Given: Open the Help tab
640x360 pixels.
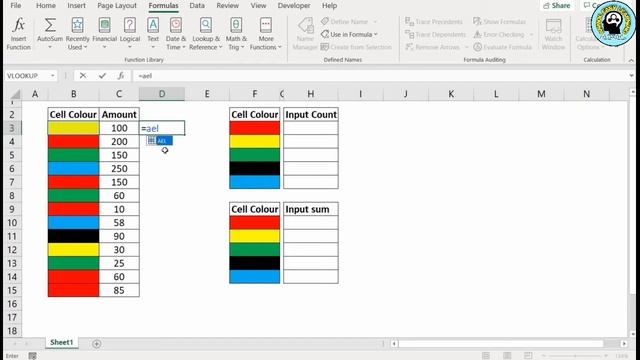Looking at the screenshot, I should (329, 6).
